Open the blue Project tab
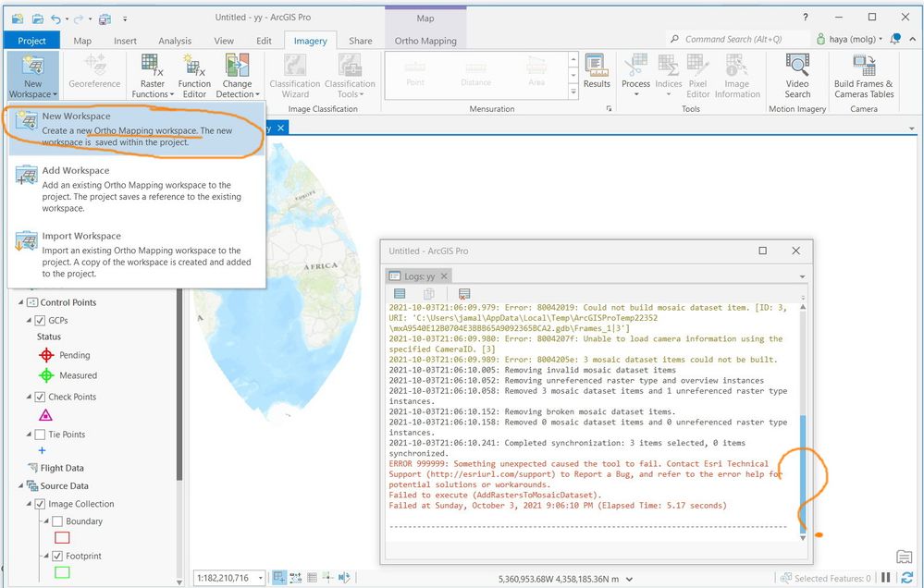 pos(31,41)
